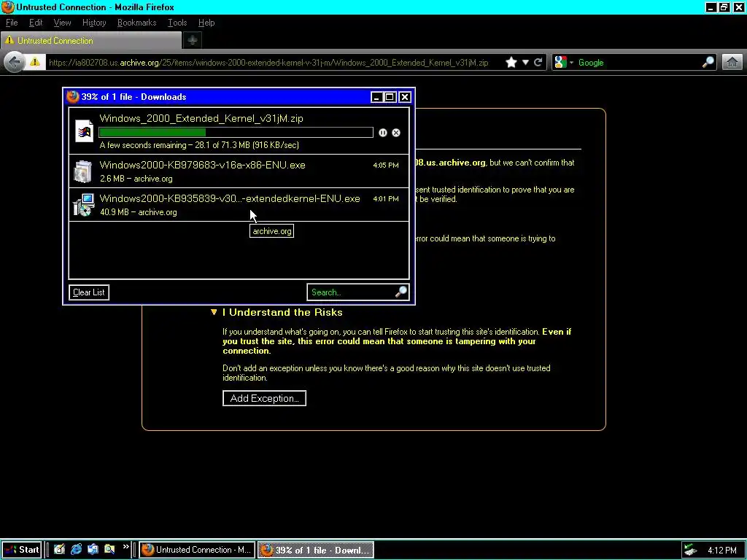747x560 pixels.
Task: Restore down the main Firefox window
Action: click(724, 7)
